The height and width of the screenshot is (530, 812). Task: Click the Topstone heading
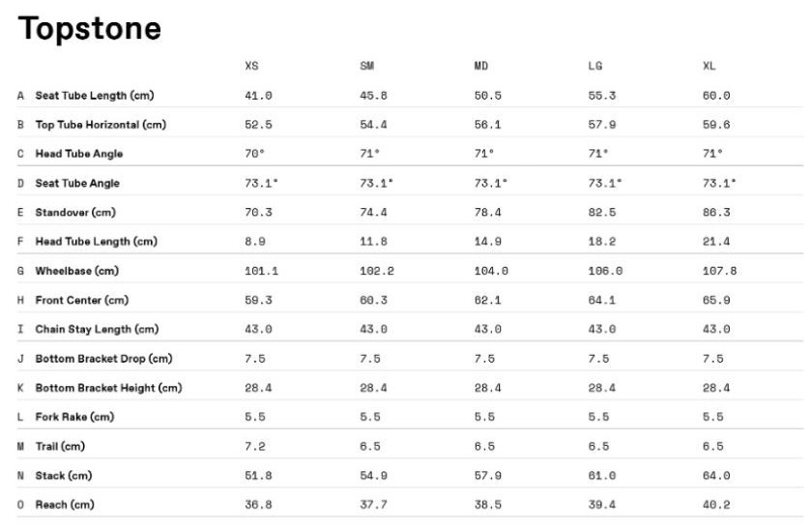coord(90,29)
